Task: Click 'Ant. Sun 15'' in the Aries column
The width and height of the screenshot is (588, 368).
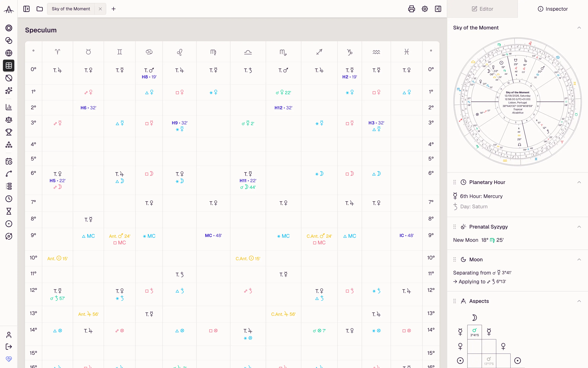Action: pyautogui.click(x=57, y=259)
